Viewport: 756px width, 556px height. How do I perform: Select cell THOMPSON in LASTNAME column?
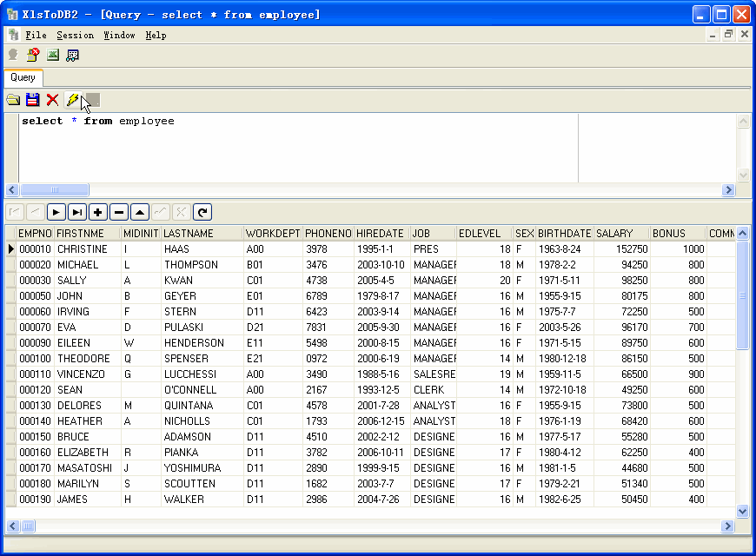coord(202,265)
